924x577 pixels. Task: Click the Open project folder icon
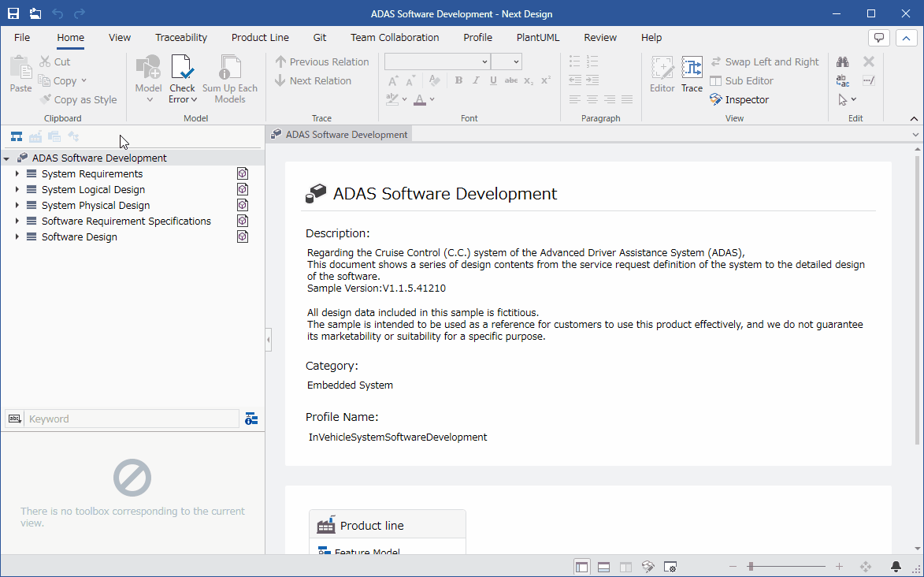35,13
